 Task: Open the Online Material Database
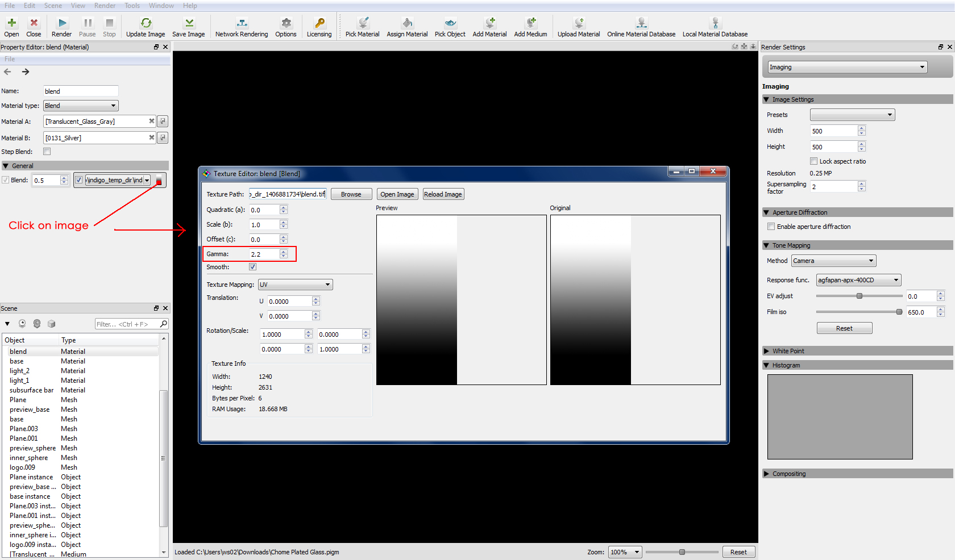click(x=641, y=23)
